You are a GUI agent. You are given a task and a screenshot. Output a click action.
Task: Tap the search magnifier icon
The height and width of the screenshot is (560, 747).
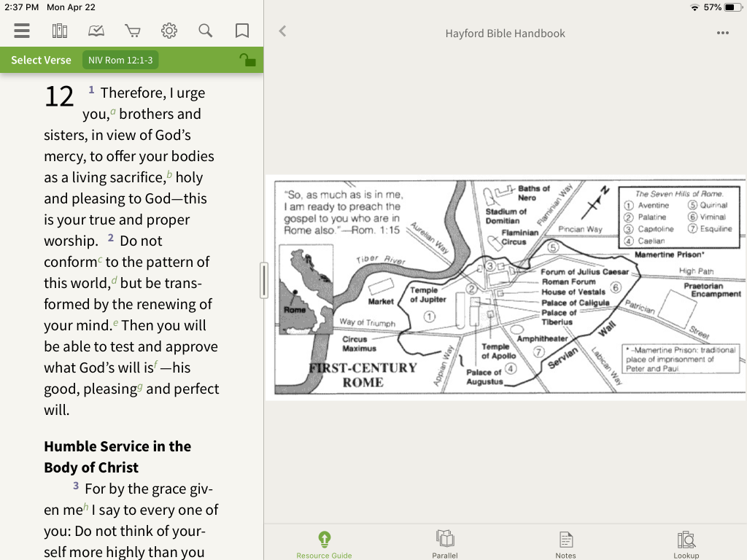click(x=205, y=31)
